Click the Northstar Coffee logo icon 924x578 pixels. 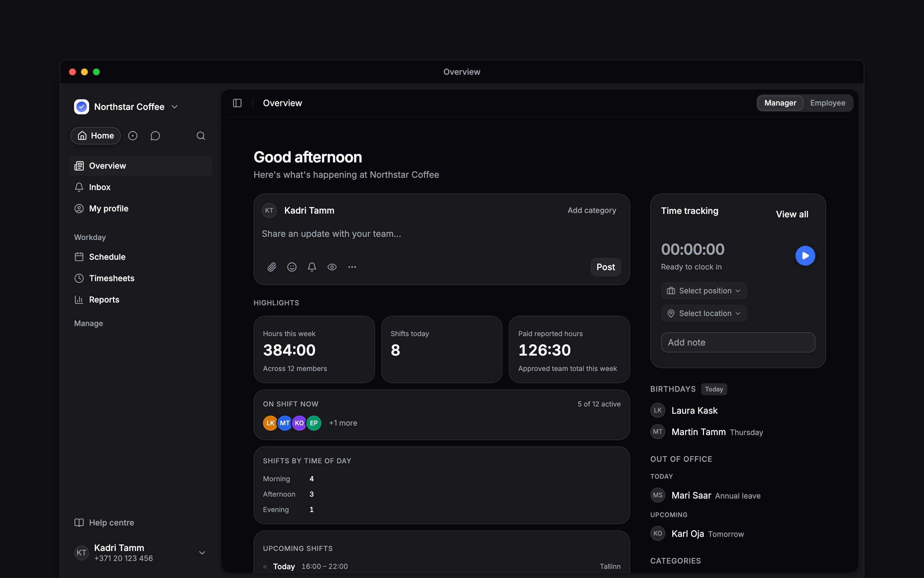click(x=81, y=107)
